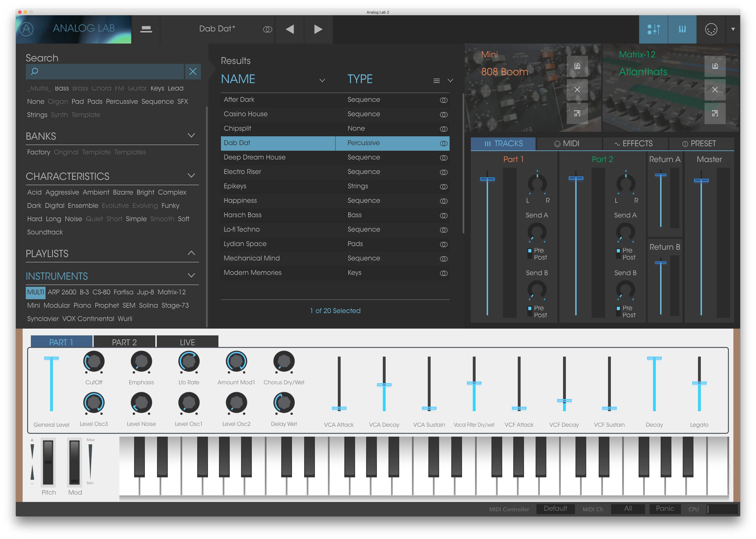Select the PART 2 tab

pyautogui.click(x=124, y=341)
